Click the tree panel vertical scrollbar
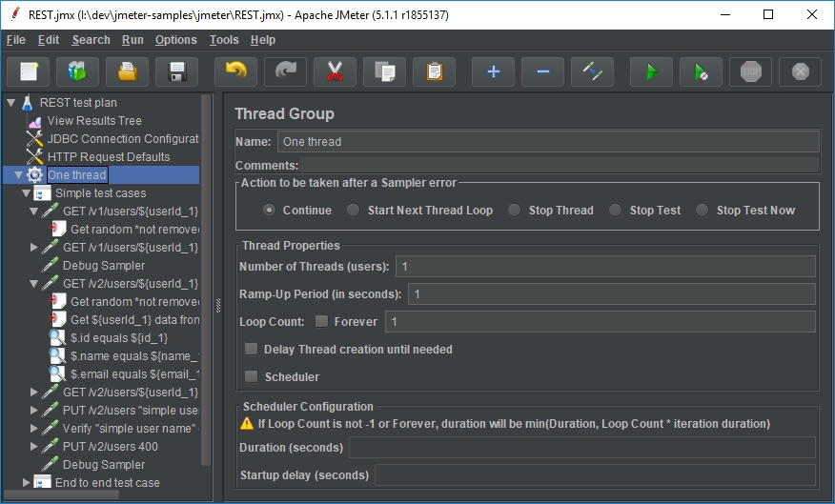 tap(206, 280)
